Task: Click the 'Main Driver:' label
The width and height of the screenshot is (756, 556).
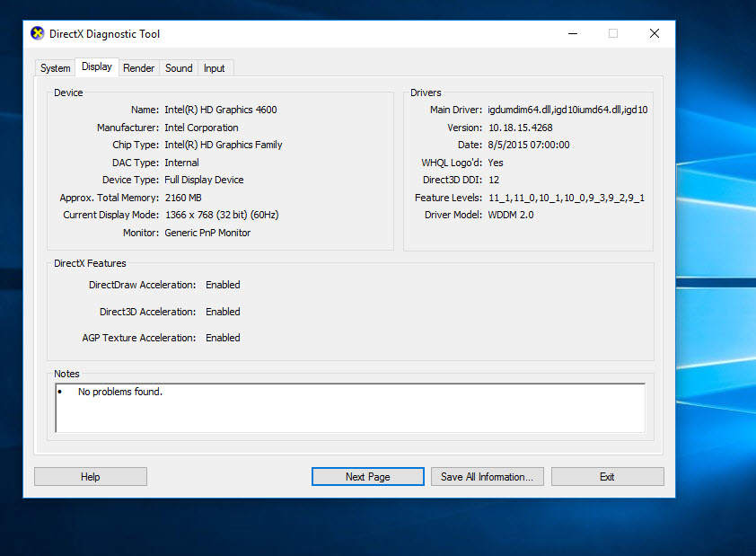Action: tap(456, 110)
